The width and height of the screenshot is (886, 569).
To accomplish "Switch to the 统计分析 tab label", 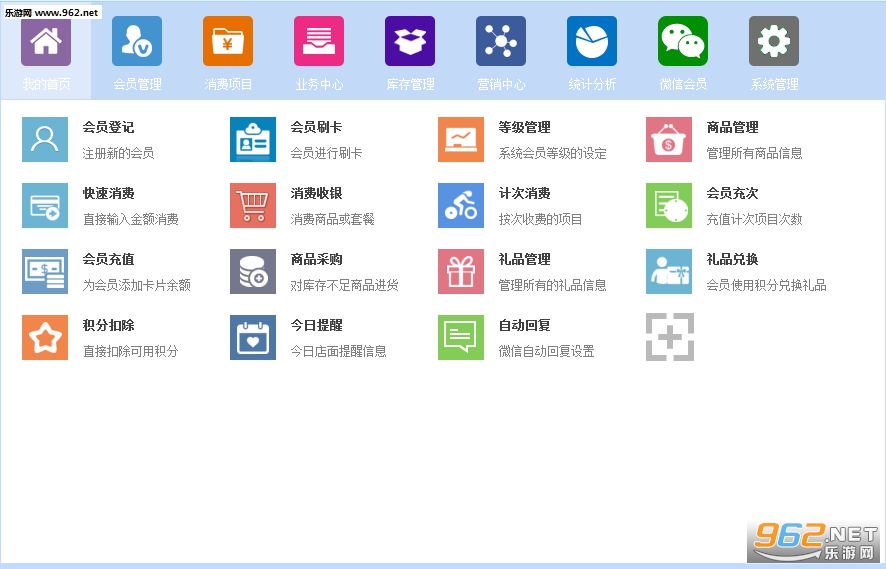I will (x=592, y=84).
